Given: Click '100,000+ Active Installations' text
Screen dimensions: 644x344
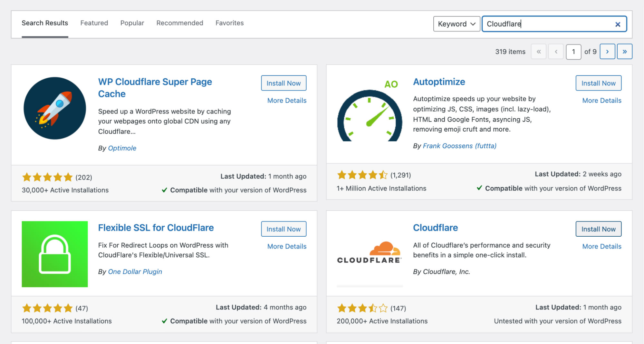Looking at the screenshot, I should 67,321.
